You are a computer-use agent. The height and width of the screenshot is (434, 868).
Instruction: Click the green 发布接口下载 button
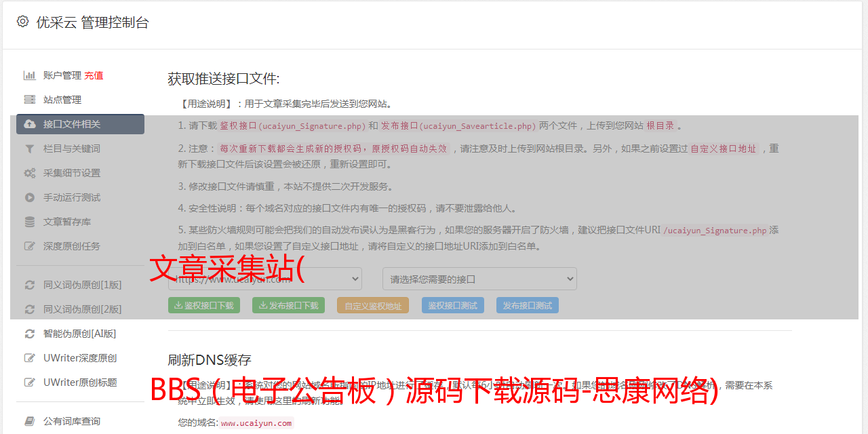pyautogui.click(x=288, y=305)
